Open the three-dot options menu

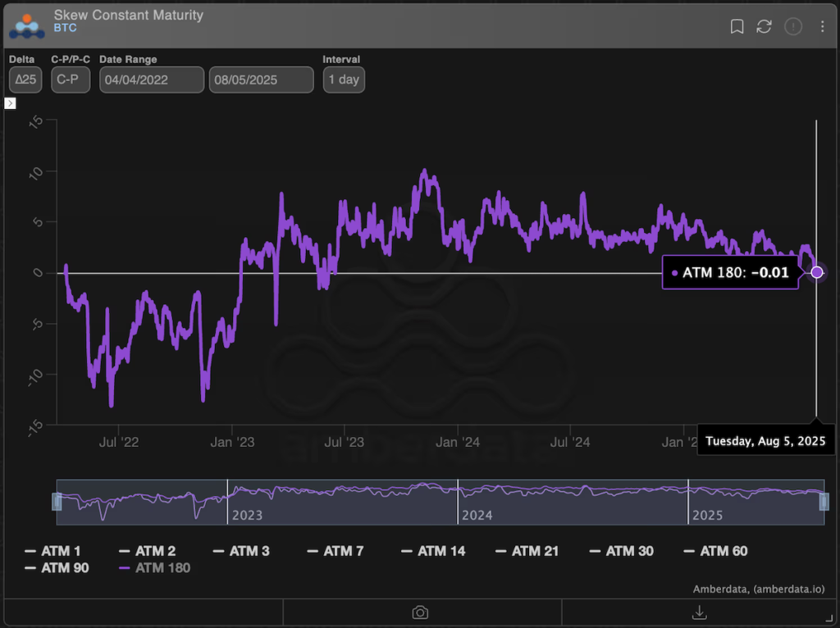tap(822, 26)
